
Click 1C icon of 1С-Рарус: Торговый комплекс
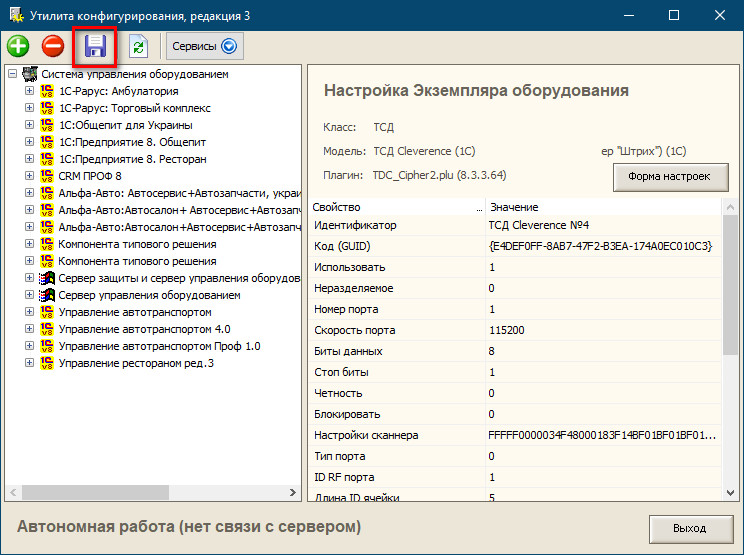coord(46,108)
